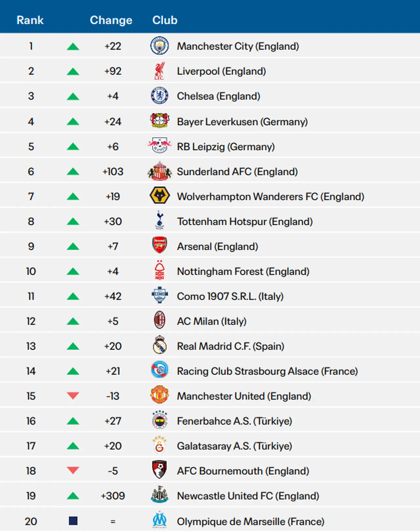Click the Galatasaray club crest

pos(159,445)
